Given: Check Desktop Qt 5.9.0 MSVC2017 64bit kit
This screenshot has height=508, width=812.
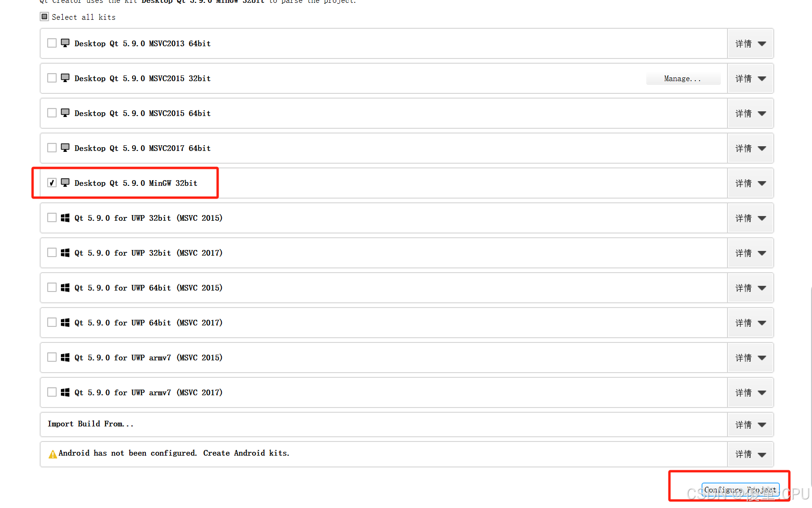Looking at the screenshot, I should click(52, 148).
